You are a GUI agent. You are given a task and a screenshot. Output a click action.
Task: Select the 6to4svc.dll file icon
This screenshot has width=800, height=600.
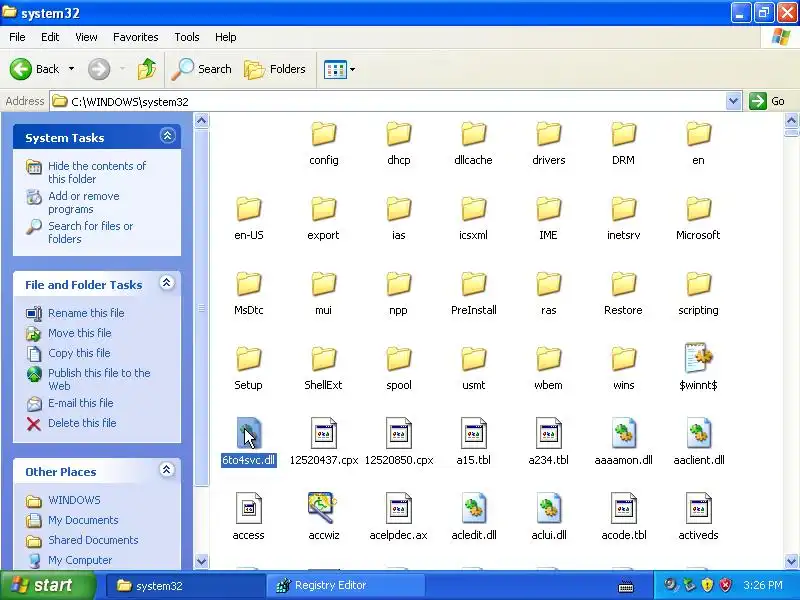[x=248, y=433]
